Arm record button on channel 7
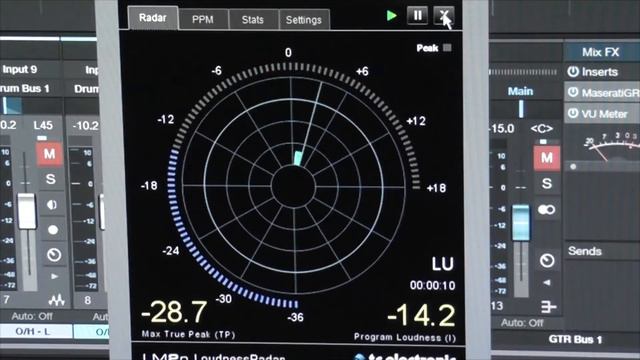This screenshot has height=360, width=640. pos(53,230)
